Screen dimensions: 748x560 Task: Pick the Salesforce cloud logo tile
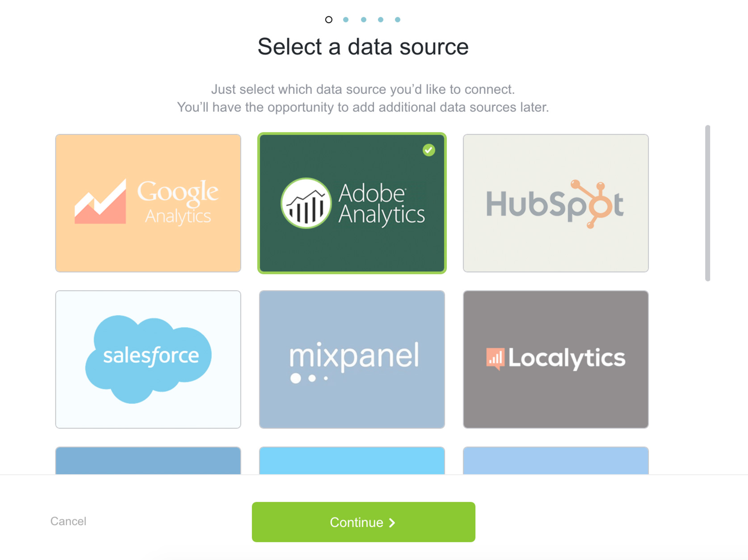point(148,359)
